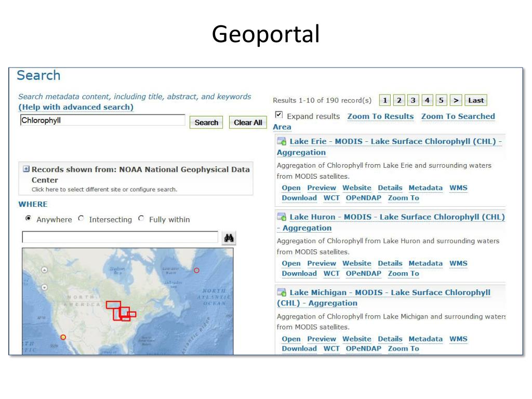Viewport: 532px width, 399px height.
Task: Toggle the Expand results checkbox
Action: (279, 115)
